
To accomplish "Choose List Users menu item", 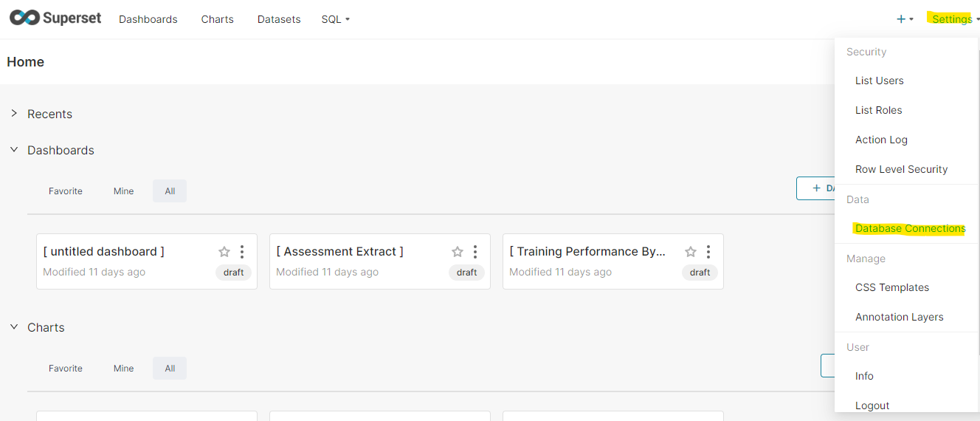I will 879,81.
